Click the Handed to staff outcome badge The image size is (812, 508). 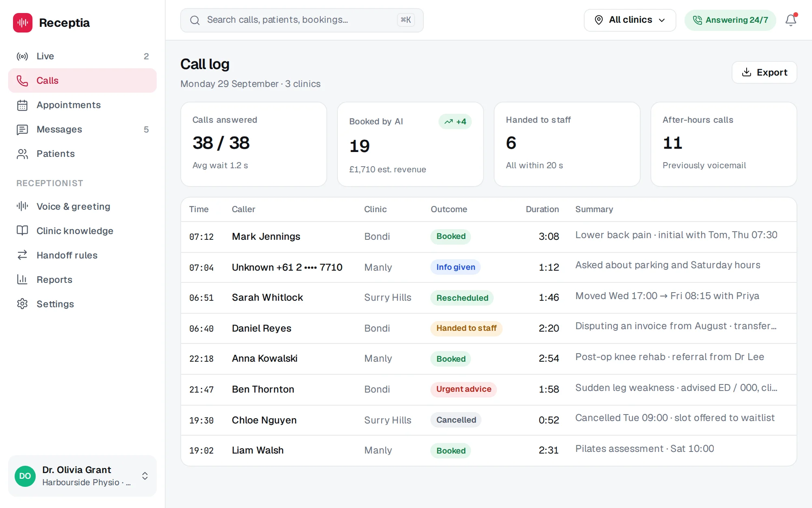(466, 328)
